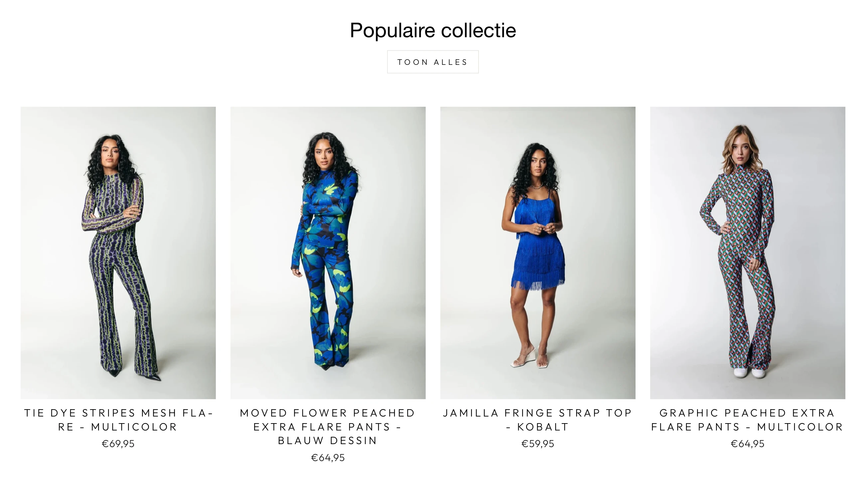Click the Populaire collectie heading
The width and height of the screenshot is (868, 484).
click(433, 30)
